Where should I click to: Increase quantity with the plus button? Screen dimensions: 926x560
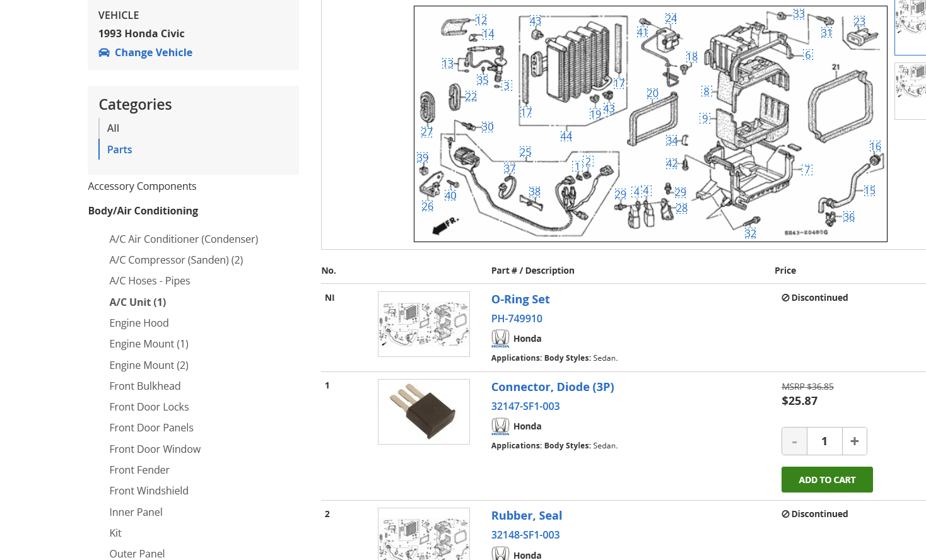pos(854,441)
